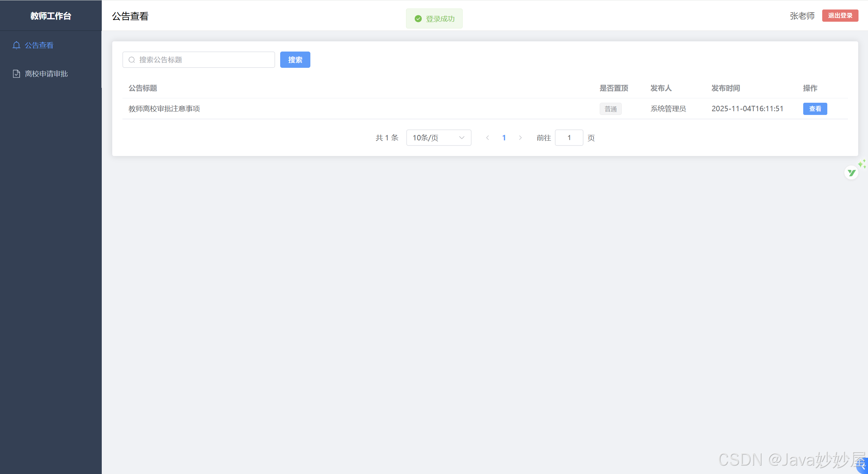Click the 2025-11-04T16:11:51 time cell
868x474 pixels.
coord(747,109)
